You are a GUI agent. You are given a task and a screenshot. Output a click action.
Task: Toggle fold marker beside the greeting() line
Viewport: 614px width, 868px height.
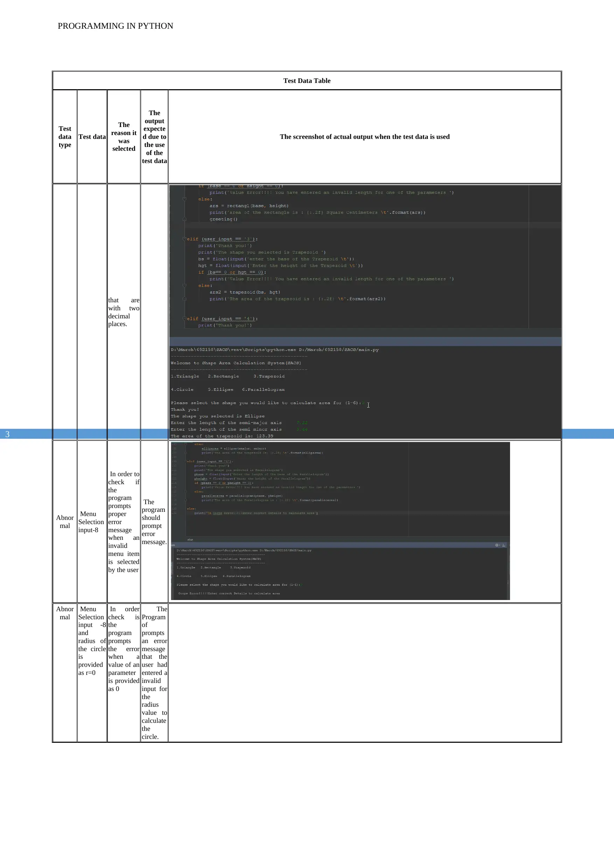coord(184,219)
